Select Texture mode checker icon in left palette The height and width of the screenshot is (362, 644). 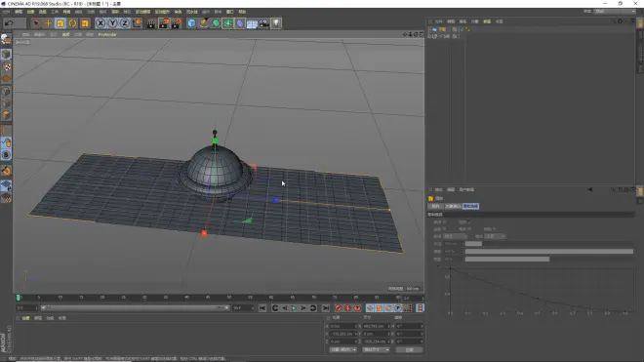pos(6,66)
